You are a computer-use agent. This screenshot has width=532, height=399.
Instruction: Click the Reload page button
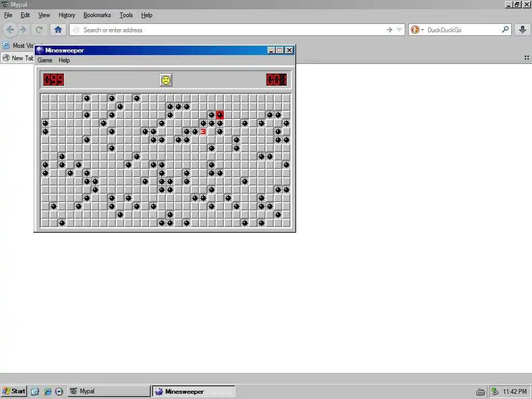point(39,30)
